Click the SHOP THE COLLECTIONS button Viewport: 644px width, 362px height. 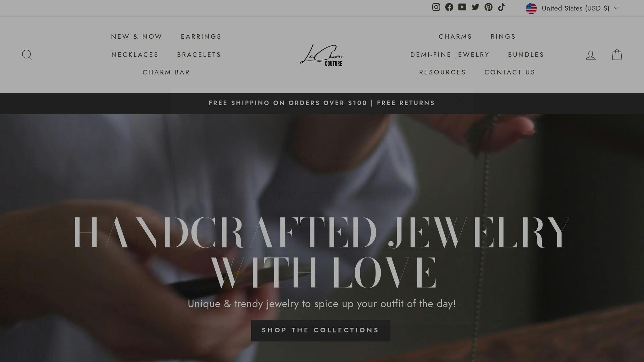tap(320, 330)
